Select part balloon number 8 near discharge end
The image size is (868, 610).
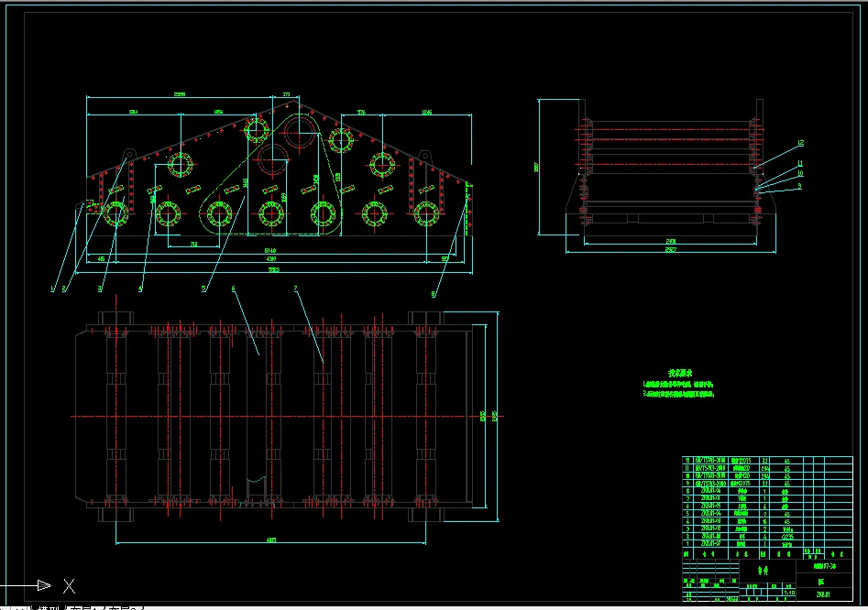tap(434, 294)
